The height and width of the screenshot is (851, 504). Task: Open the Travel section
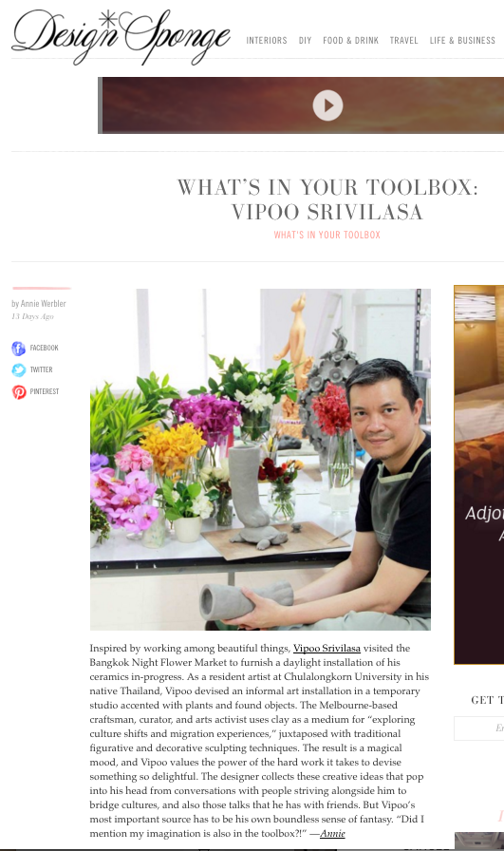(x=403, y=41)
